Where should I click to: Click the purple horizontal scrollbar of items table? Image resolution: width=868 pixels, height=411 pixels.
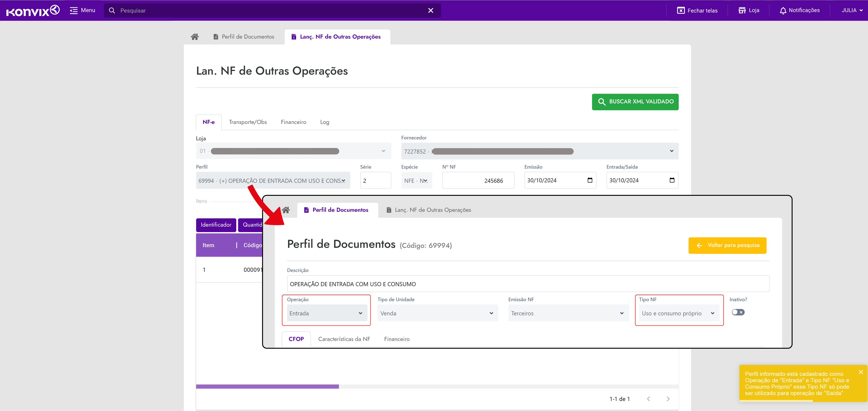(x=267, y=386)
